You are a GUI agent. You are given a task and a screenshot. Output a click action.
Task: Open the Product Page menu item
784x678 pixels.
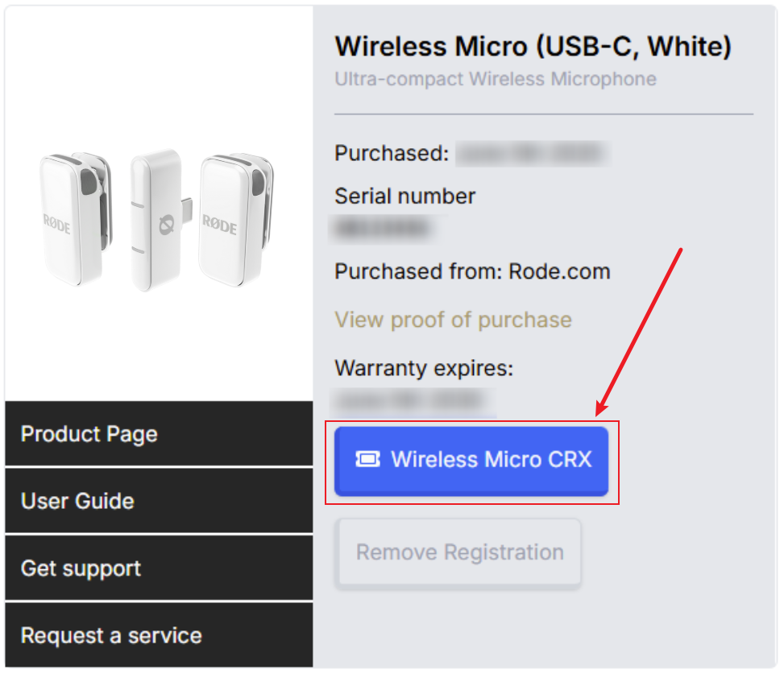point(159,434)
